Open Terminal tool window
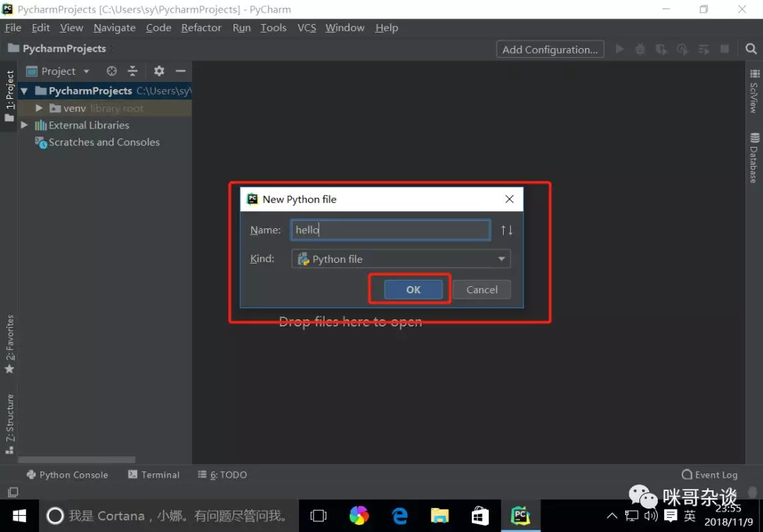 [x=154, y=475]
